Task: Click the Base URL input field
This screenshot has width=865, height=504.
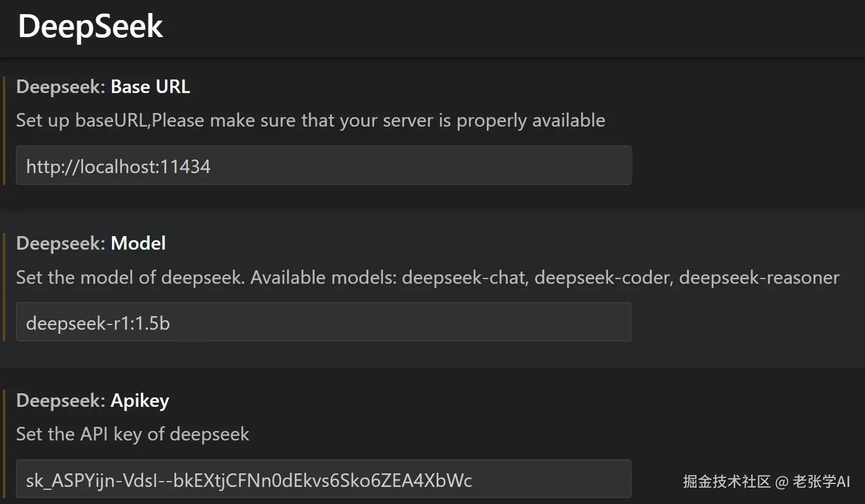Action: (x=323, y=166)
